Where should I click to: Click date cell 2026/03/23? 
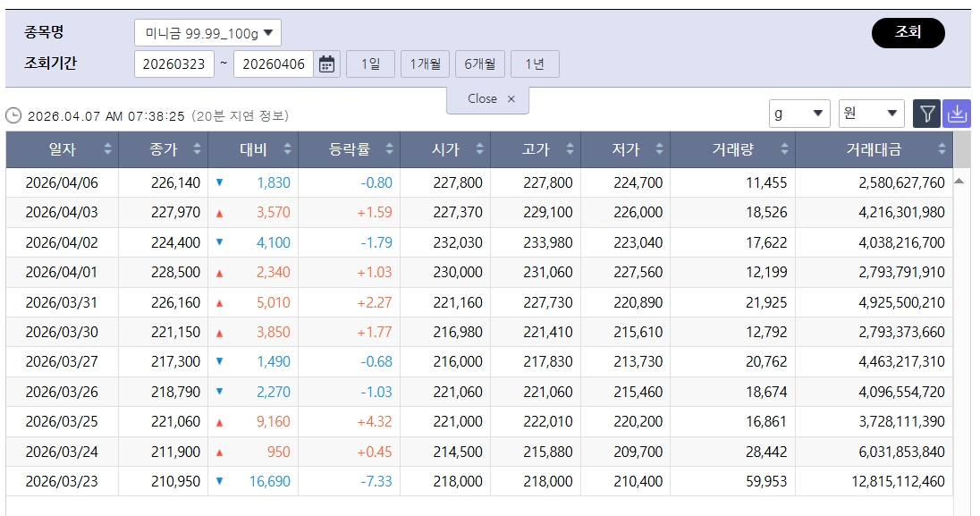(x=62, y=481)
